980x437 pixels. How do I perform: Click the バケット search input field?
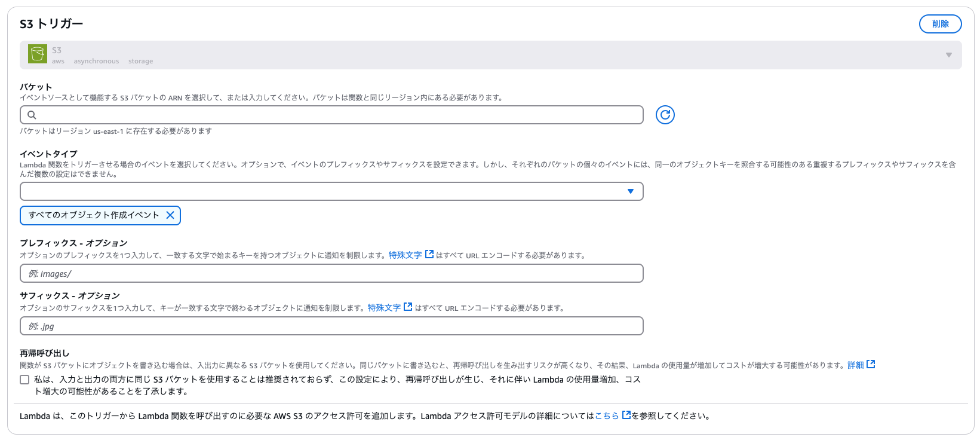(x=331, y=115)
